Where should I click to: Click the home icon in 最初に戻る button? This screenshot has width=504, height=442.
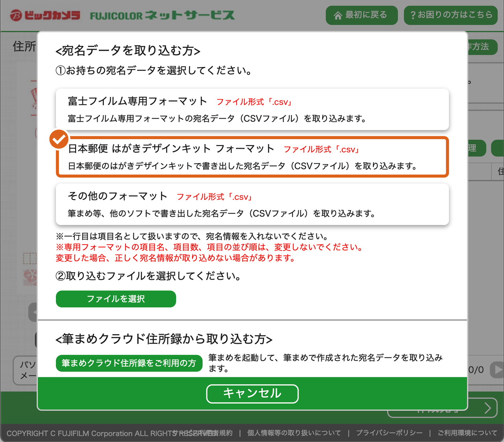coord(338,16)
